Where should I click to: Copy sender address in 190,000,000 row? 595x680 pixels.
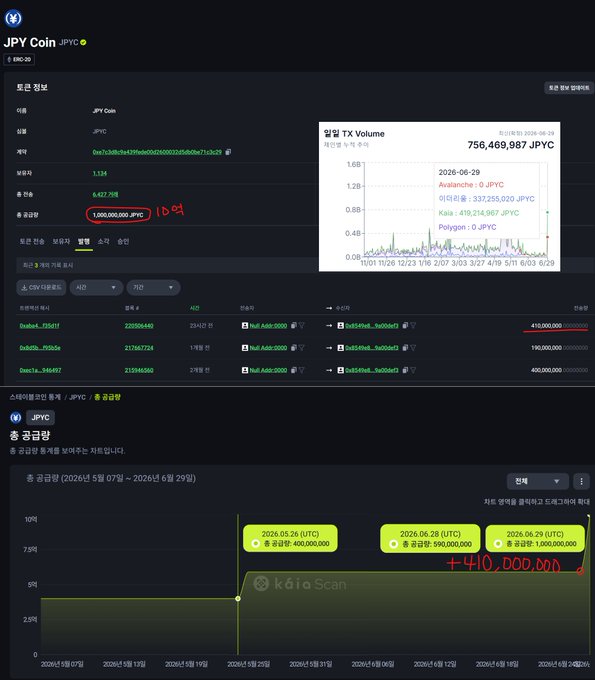(x=294, y=347)
